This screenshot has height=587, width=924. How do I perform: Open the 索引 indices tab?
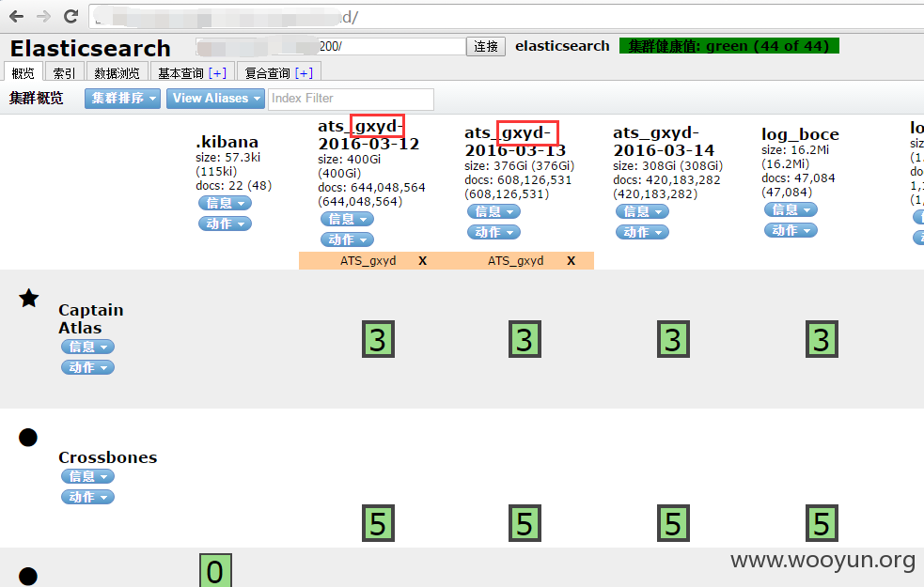click(x=64, y=72)
